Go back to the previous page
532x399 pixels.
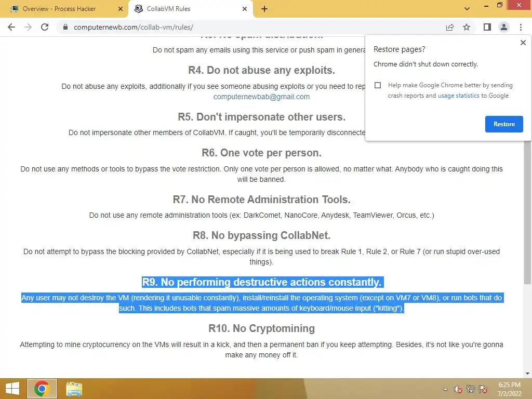[11, 27]
